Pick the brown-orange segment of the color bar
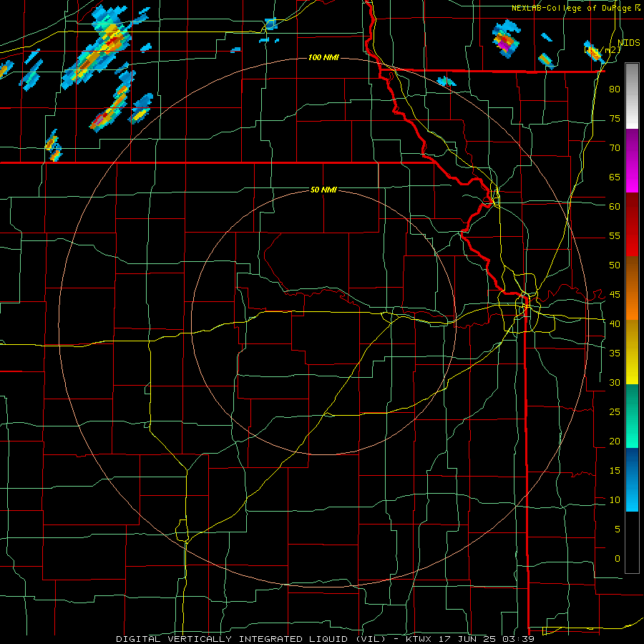This screenshot has width=644, height=644. tap(632, 288)
